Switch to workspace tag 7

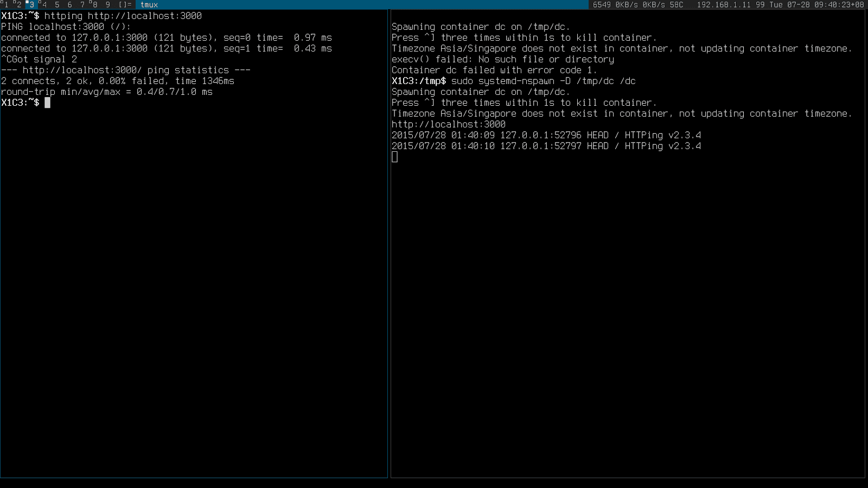82,4
